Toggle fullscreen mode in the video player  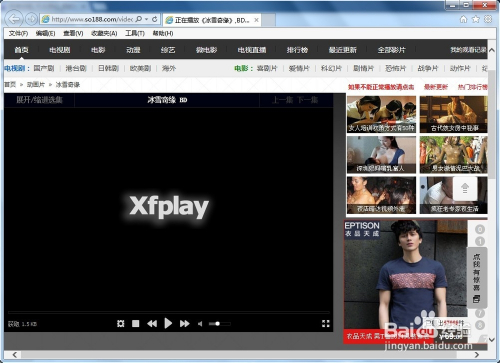point(326,323)
